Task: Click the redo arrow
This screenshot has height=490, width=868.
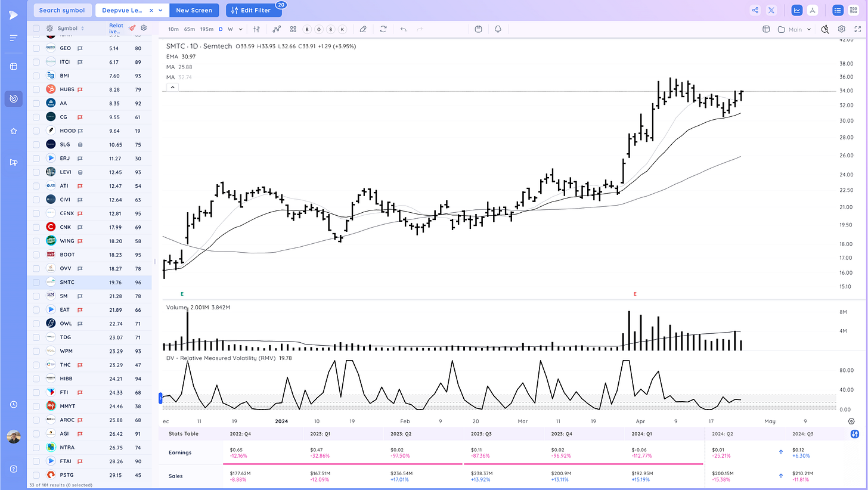Action: click(x=420, y=29)
